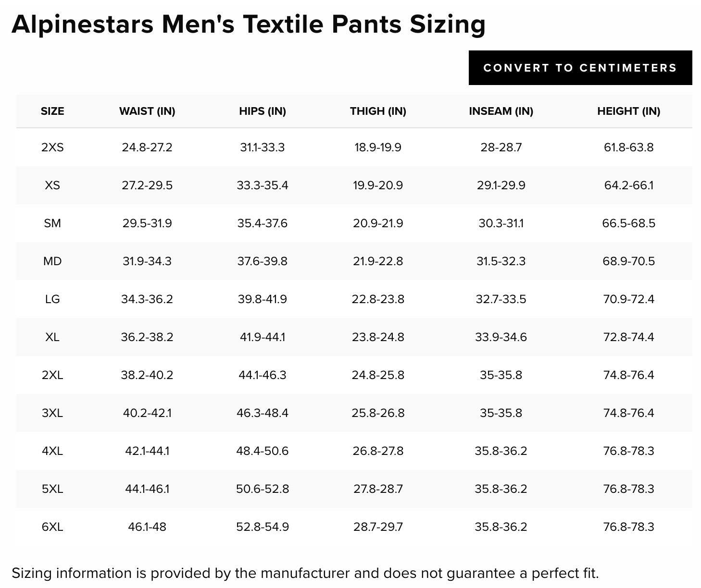Click hips value 44.1-46.3 in 2XL row
Screen dimensions: 701x588
(263, 375)
